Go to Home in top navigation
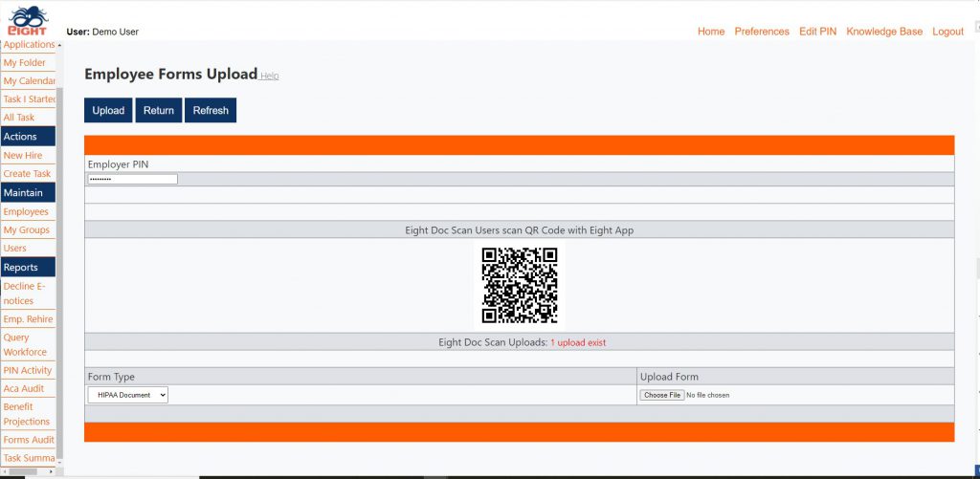The width and height of the screenshot is (980, 479). point(711,32)
